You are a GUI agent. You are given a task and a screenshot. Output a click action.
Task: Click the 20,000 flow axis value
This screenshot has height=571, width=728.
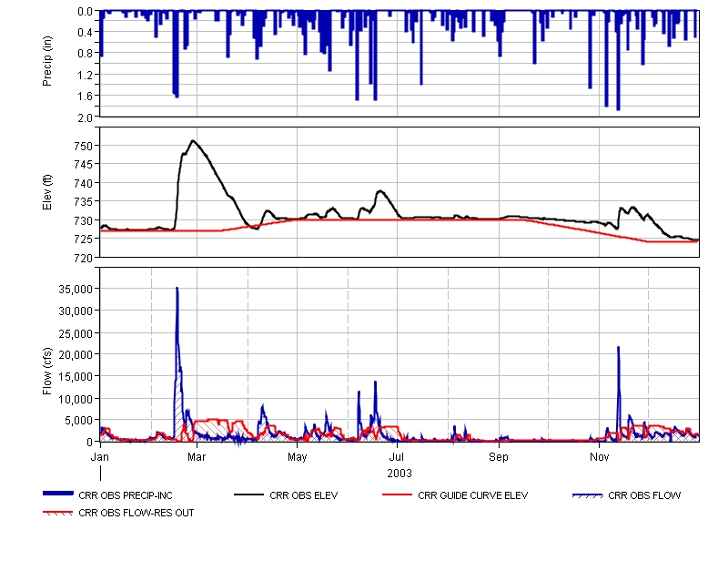76,355
